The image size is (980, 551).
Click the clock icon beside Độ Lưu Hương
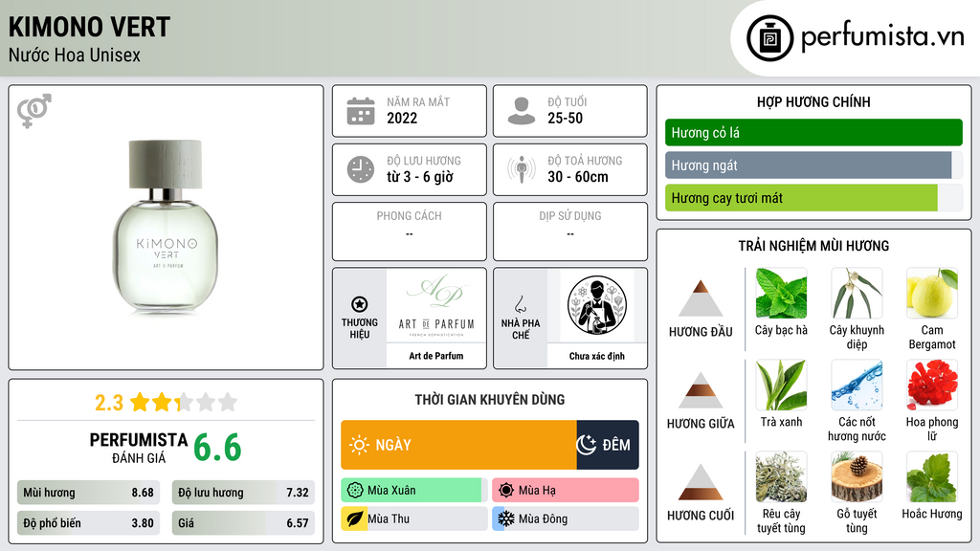coord(361,169)
